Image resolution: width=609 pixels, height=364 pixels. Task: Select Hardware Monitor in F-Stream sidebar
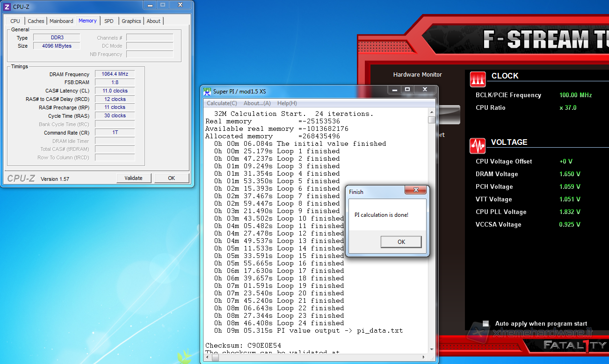coord(417,75)
